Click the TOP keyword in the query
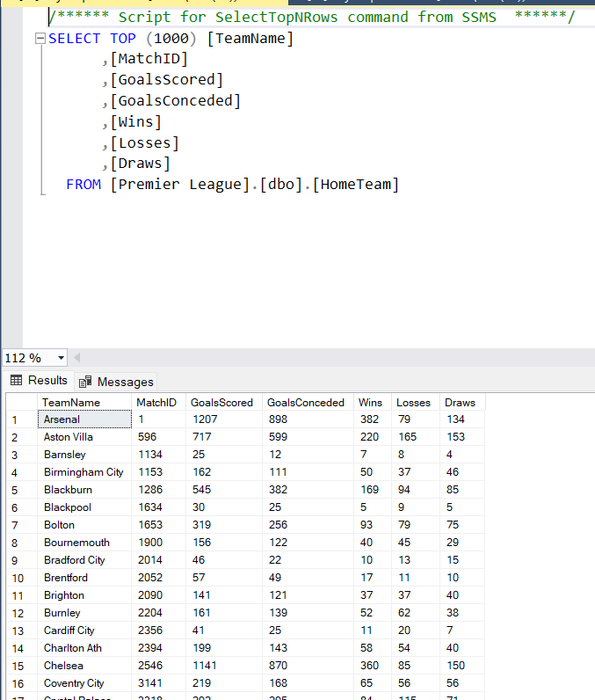 [x=123, y=39]
